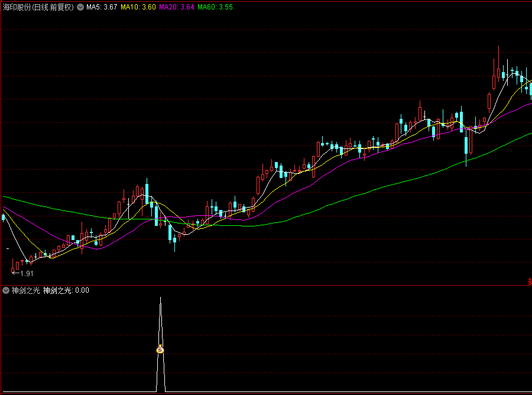532x395 pixels.
Task: Click the 神剑之光 indicator name label
Action: click(x=25, y=290)
